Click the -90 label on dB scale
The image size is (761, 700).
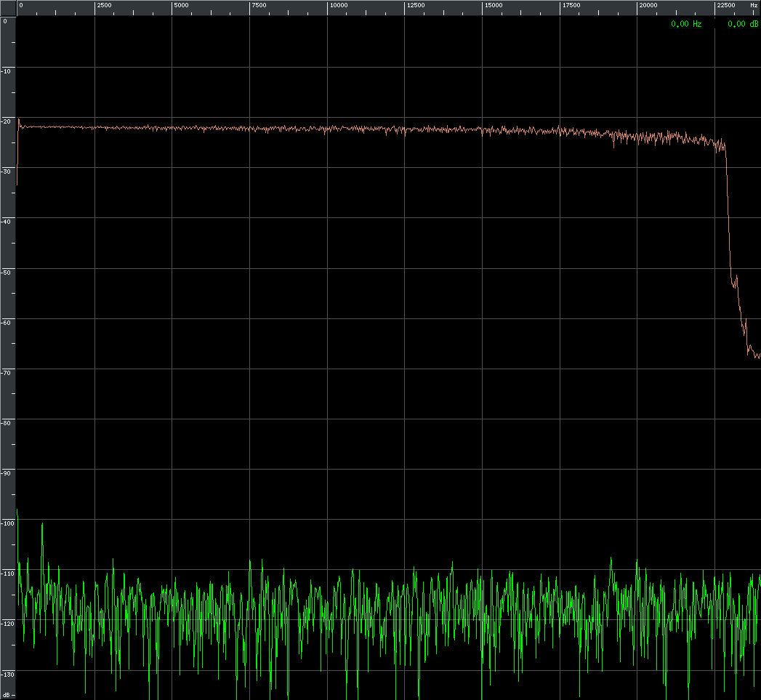coord(6,473)
